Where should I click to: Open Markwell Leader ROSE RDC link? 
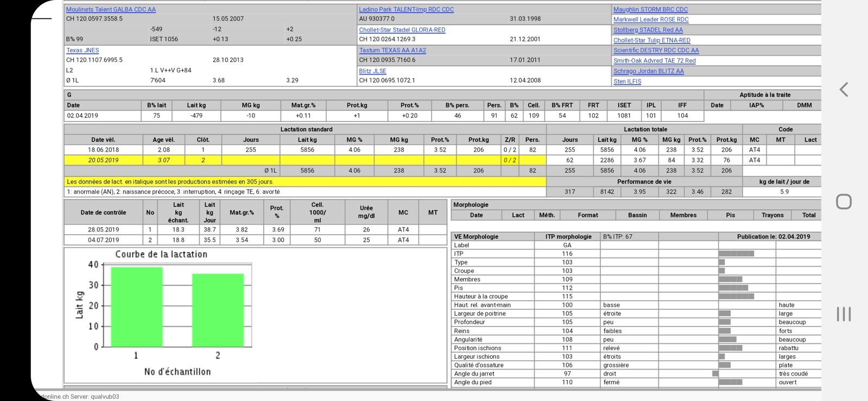pos(651,20)
